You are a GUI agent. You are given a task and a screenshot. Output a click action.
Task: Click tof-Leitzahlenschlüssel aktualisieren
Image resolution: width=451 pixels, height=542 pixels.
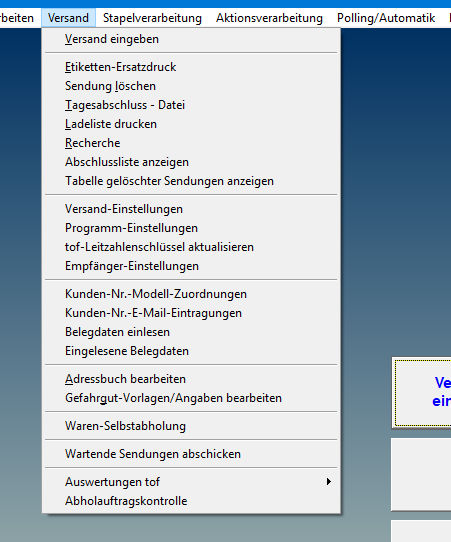[x=191, y=247]
